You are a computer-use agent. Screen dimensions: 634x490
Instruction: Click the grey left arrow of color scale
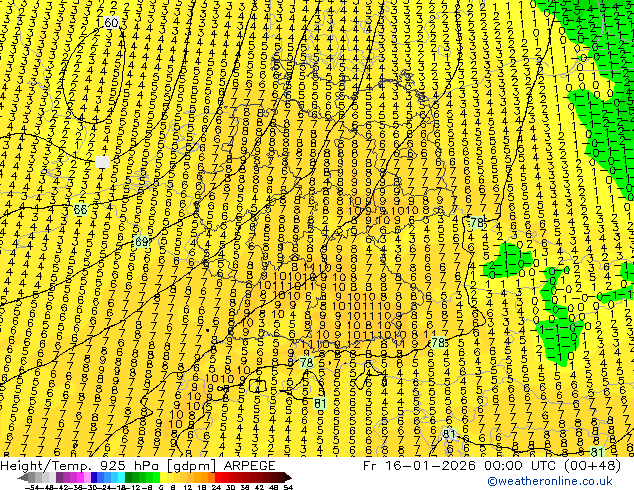point(23,478)
